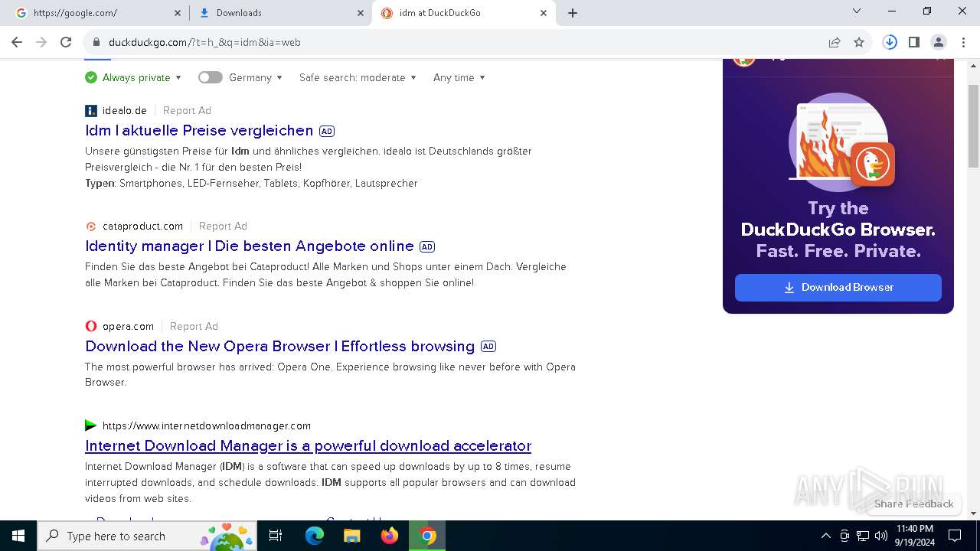Open File Explorer from taskbar
This screenshot has height=551, width=980.
click(x=352, y=536)
